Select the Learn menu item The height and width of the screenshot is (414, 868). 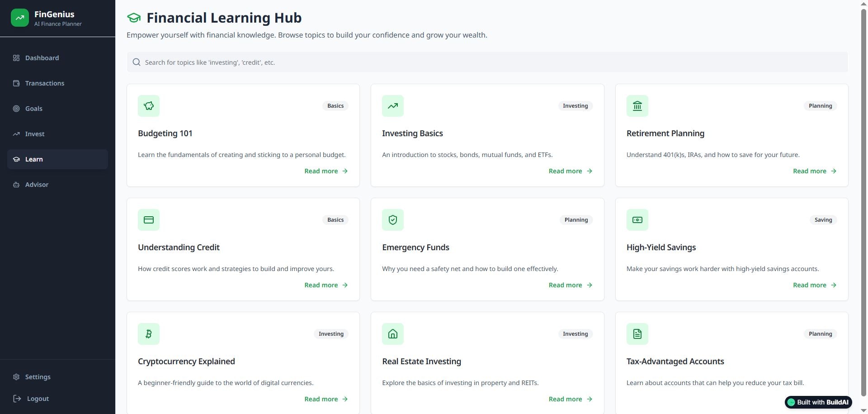click(57, 159)
